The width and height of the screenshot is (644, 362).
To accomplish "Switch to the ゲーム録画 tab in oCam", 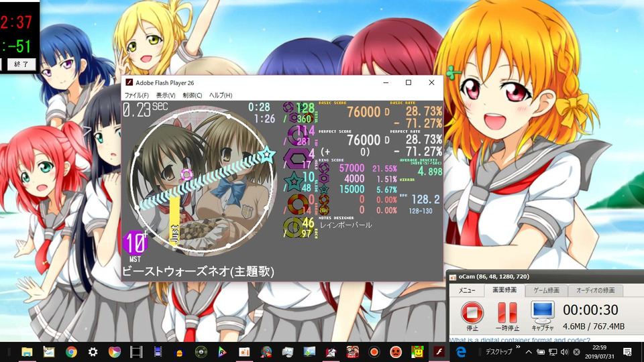I will [546, 290].
